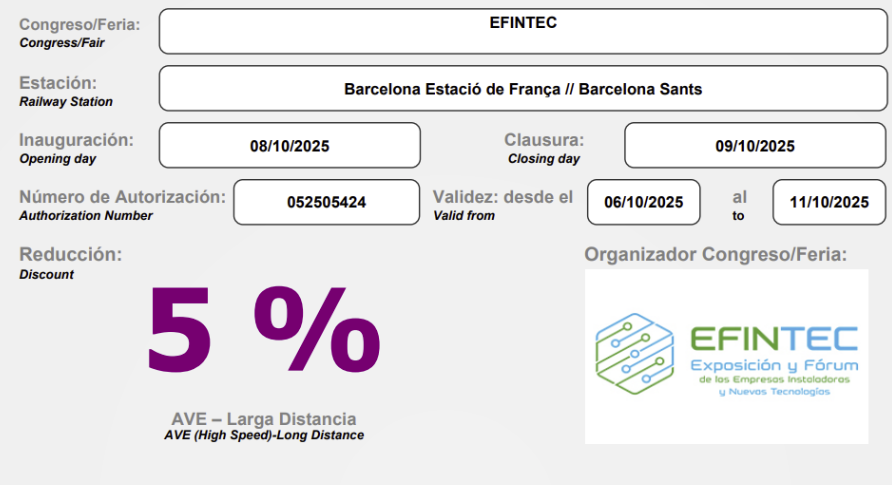Click the Reducción heading

pos(71,254)
